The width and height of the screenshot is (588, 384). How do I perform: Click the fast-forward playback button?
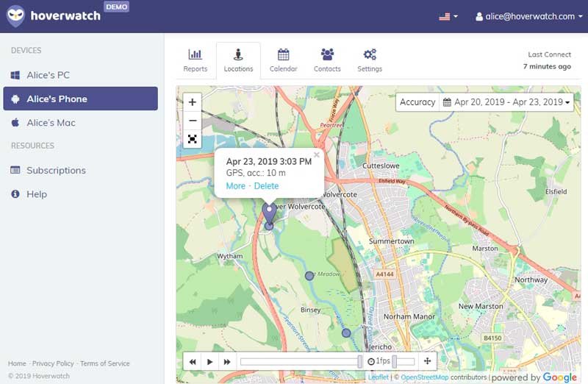tap(227, 362)
